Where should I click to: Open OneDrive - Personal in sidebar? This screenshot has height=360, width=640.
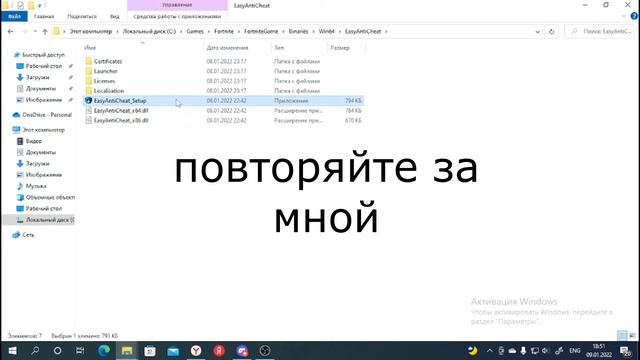[x=47, y=115]
